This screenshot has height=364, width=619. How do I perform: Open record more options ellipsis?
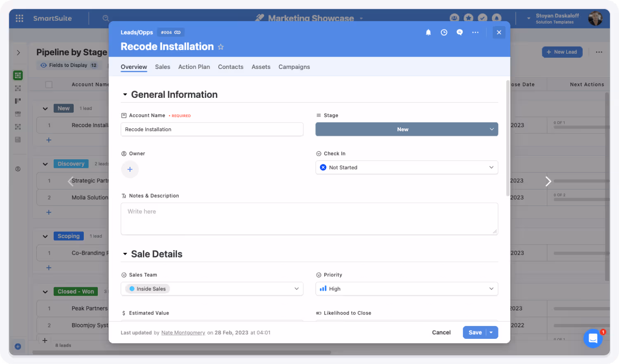pos(475,32)
